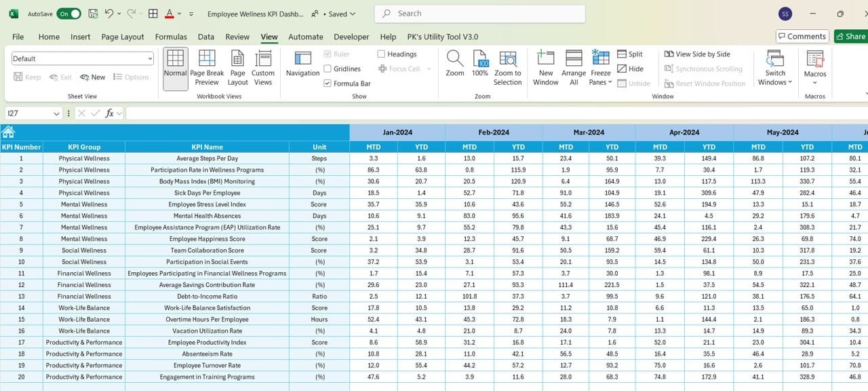Expand the Macros dropdown
The height and width of the screenshot is (391, 868).
815,83
